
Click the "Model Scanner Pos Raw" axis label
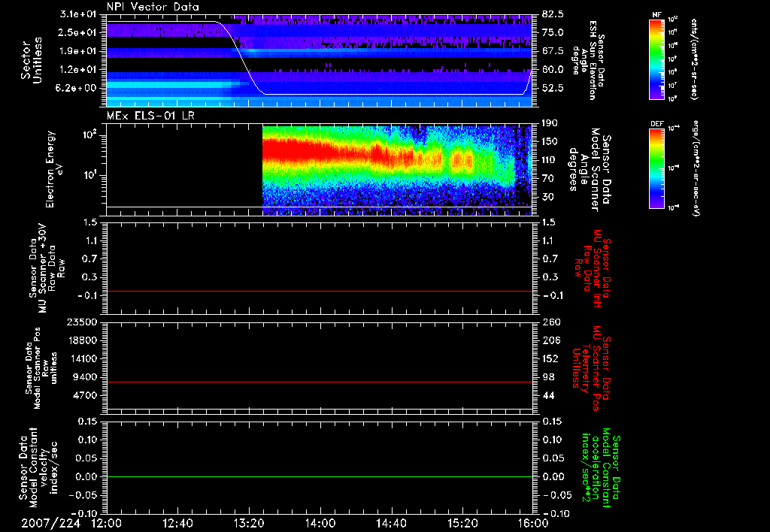(41, 368)
